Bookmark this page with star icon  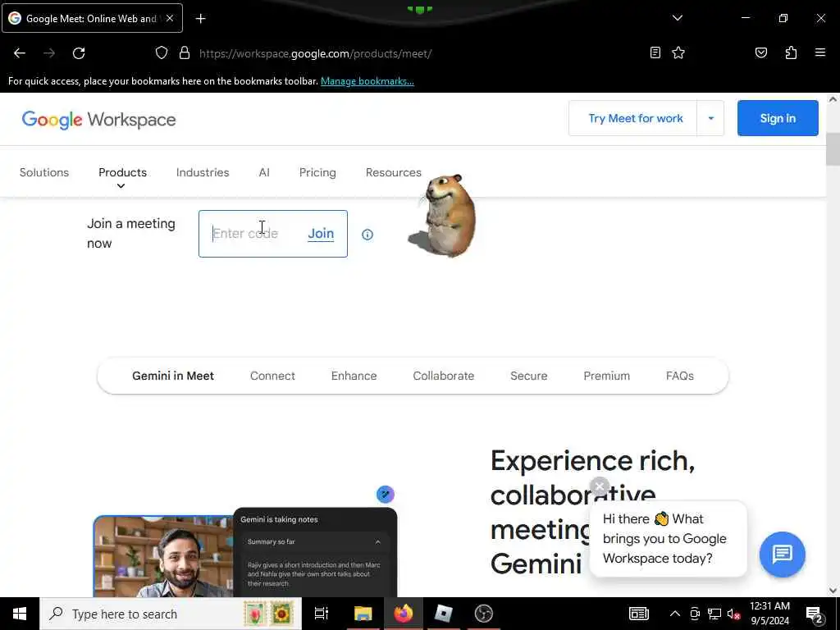678,52
